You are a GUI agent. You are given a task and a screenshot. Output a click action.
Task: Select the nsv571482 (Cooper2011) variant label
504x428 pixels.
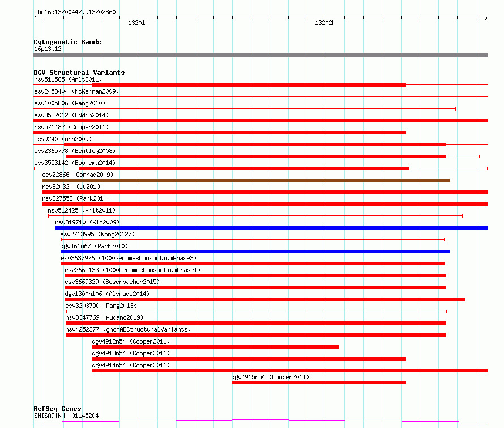click(71, 127)
